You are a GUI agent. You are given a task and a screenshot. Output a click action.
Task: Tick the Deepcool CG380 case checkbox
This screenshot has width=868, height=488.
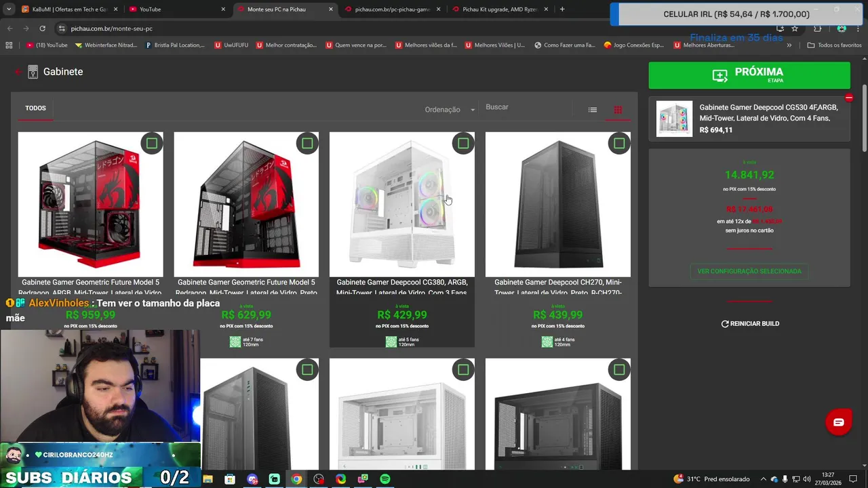coord(463,143)
